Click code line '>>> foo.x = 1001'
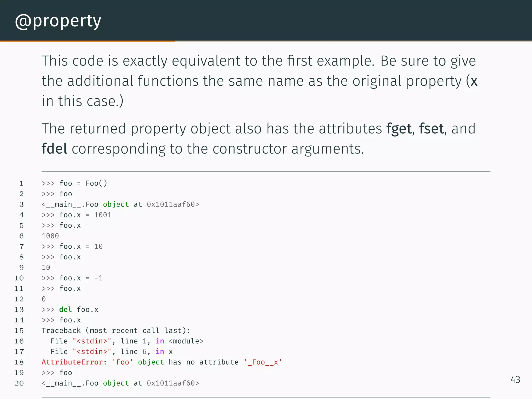532x399 pixels. 77,215
